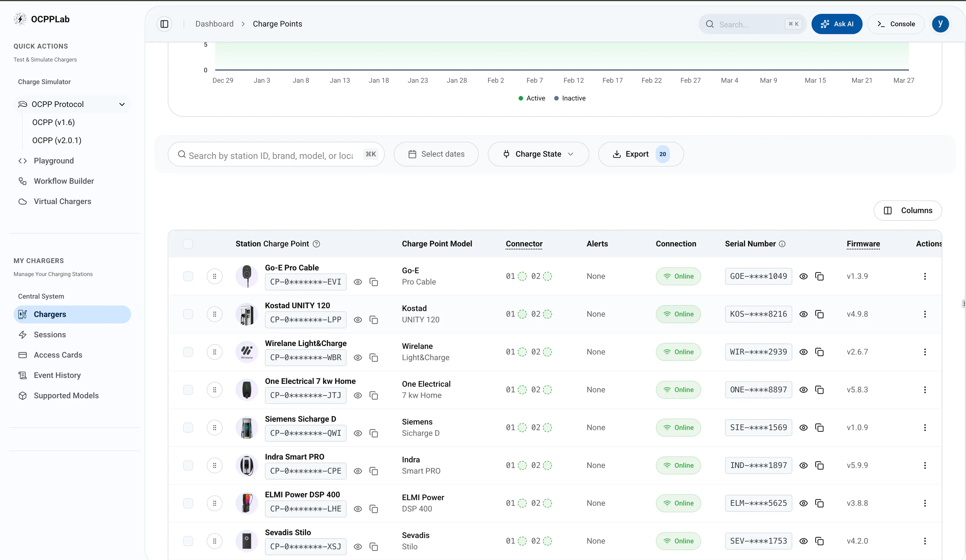The image size is (966, 560).
Task: Copy the ELMI Power DSP 400 station ID
Action: point(374,509)
